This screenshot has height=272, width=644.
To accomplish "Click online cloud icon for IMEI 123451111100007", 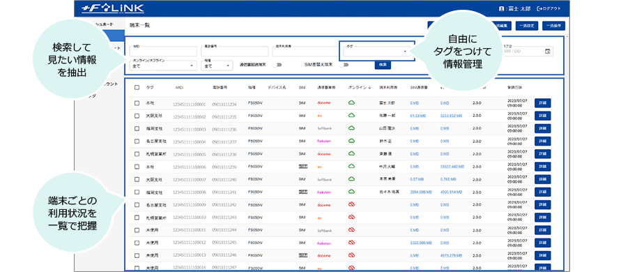I will pyautogui.click(x=351, y=179).
